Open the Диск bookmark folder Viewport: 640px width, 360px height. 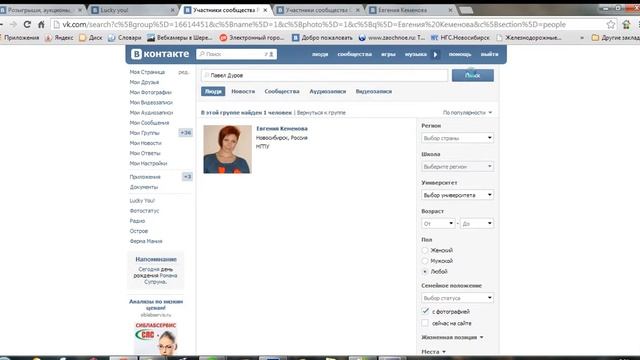coord(91,38)
